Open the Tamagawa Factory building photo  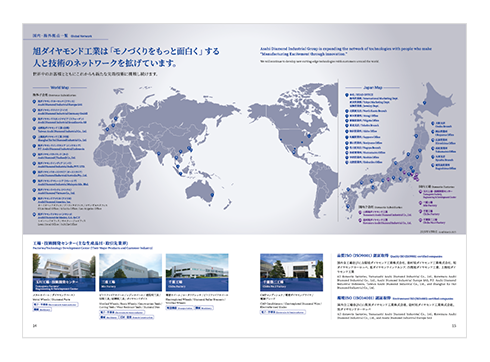pos(64,272)
